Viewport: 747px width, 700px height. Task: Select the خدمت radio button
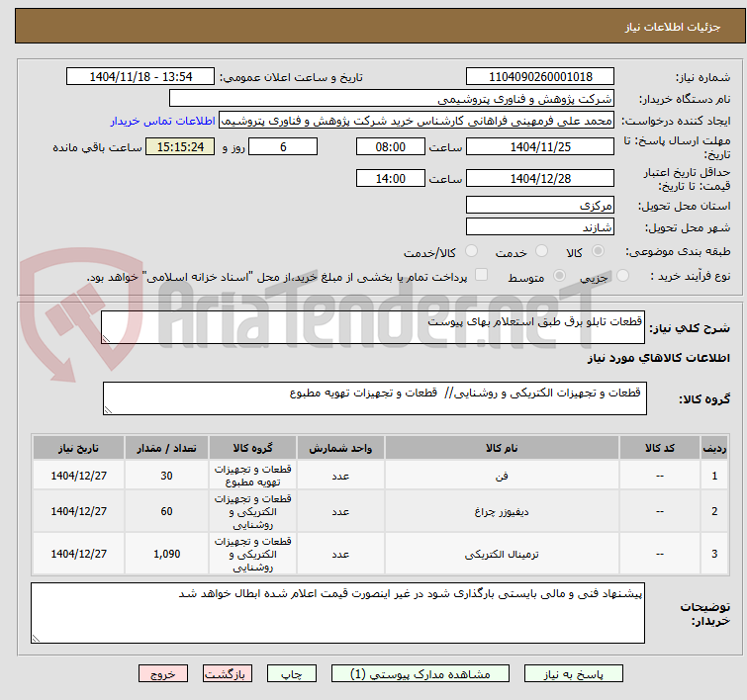tap(541, 250)
